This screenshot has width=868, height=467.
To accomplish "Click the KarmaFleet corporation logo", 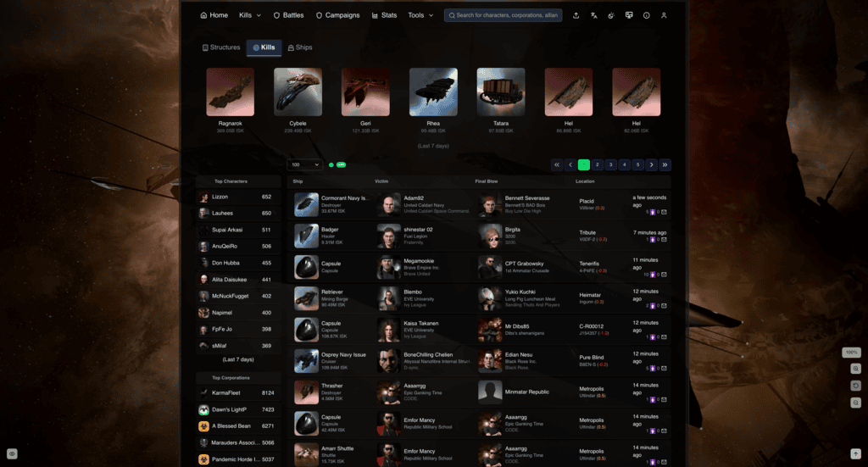I will [203, 393].
